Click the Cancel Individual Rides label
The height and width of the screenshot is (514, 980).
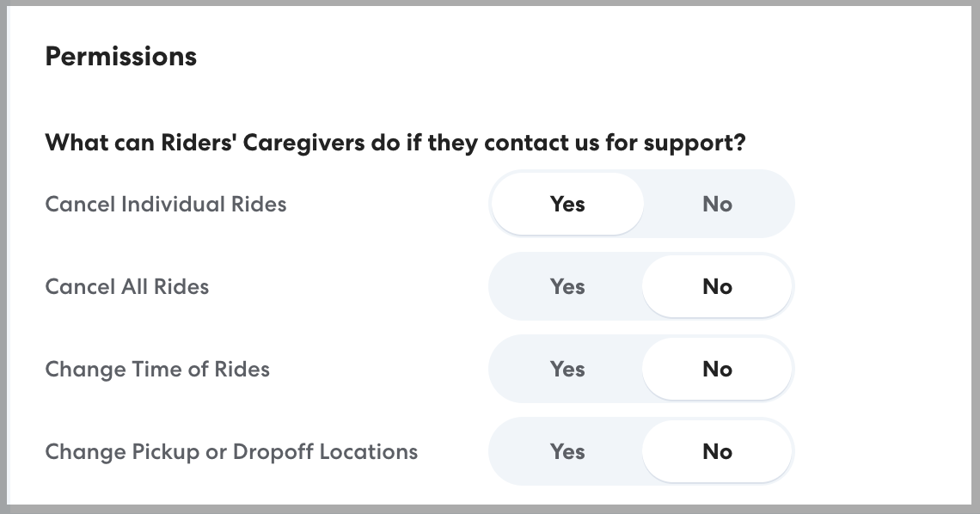(x=166, y=204)
